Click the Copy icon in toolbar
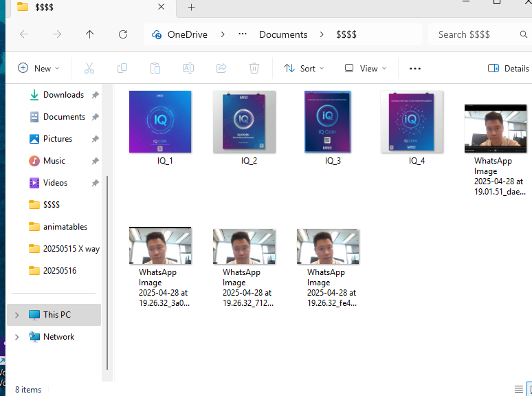The image size is (532, 396). click(122, 68)
